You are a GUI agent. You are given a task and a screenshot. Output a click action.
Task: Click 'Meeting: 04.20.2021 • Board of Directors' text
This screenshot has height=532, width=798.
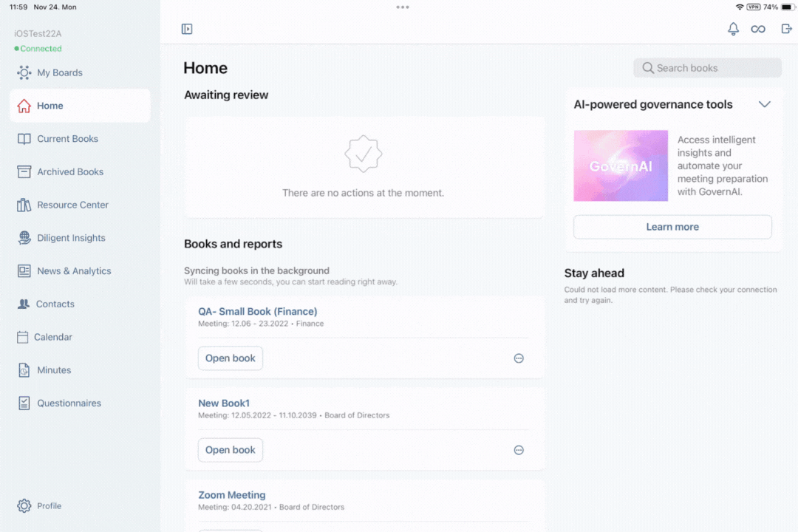pyautogui.click(x=270, y=507)
